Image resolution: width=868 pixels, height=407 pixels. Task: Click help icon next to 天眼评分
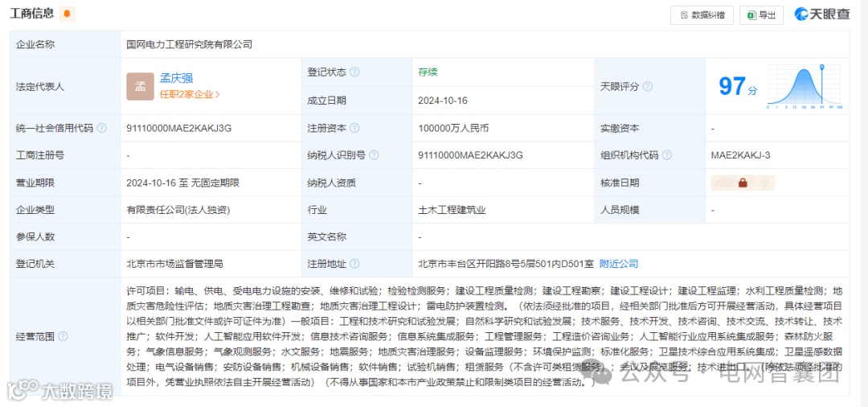647,86
